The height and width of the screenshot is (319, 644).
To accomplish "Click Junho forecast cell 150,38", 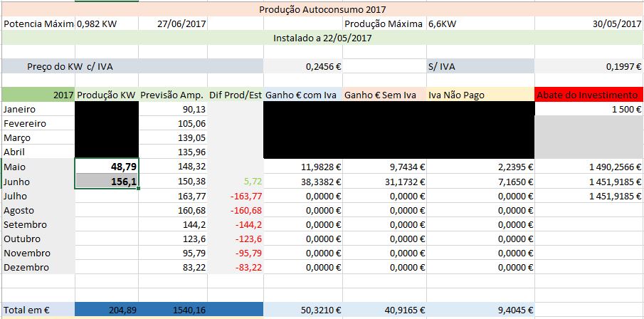I will pyautogui.click(x=173, y=182).
